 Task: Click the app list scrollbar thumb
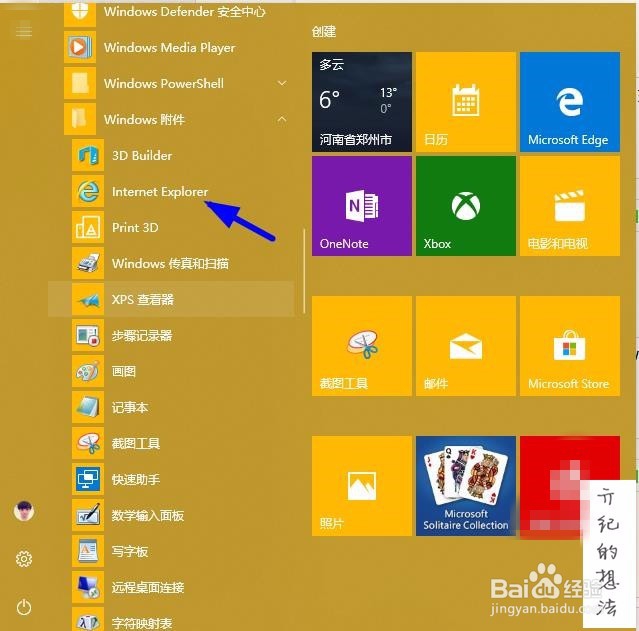pos(304,271)
